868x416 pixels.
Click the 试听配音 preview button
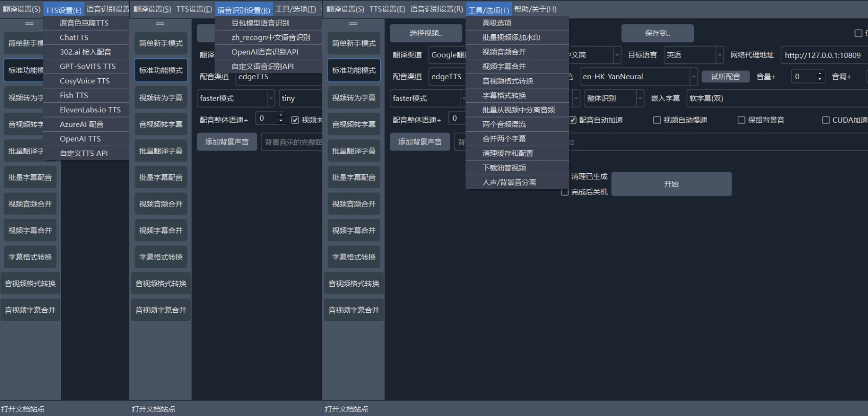tap(725, 77)
